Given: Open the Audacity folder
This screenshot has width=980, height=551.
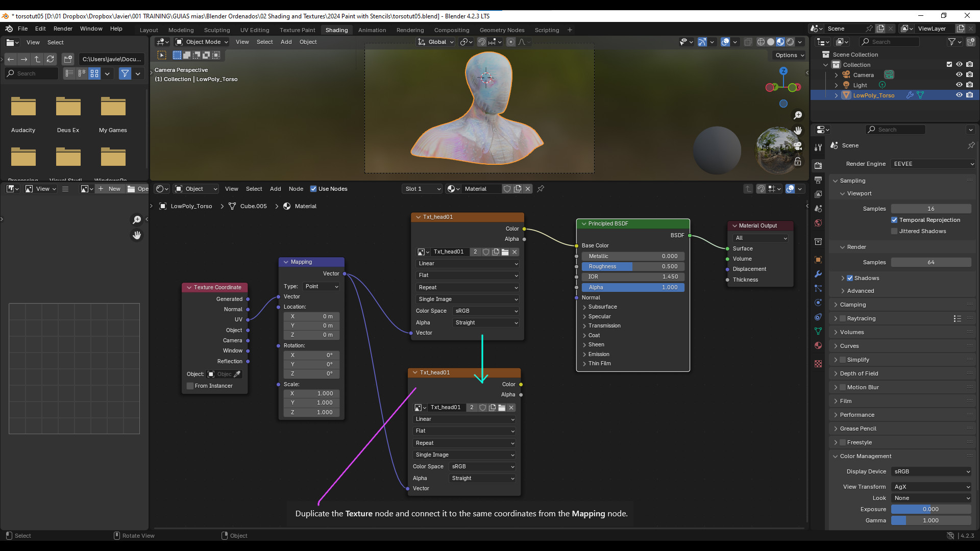Looking at the screenshot, I should pos(23,115).
